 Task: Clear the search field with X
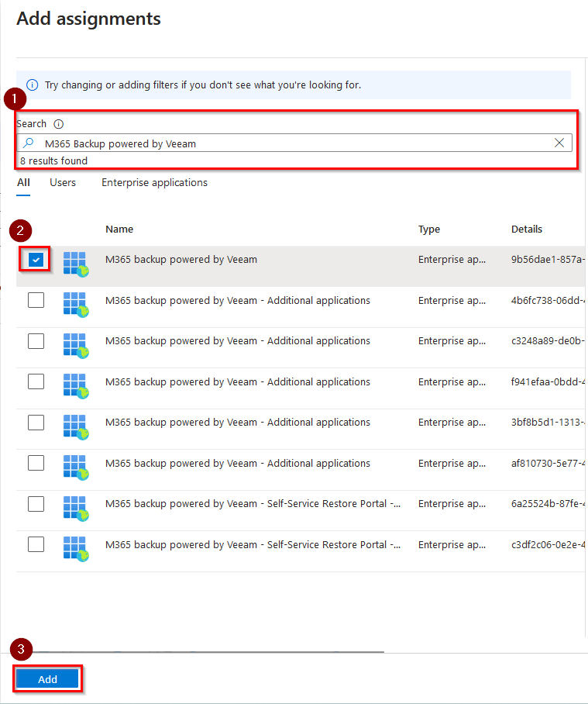tap(559, 143)
